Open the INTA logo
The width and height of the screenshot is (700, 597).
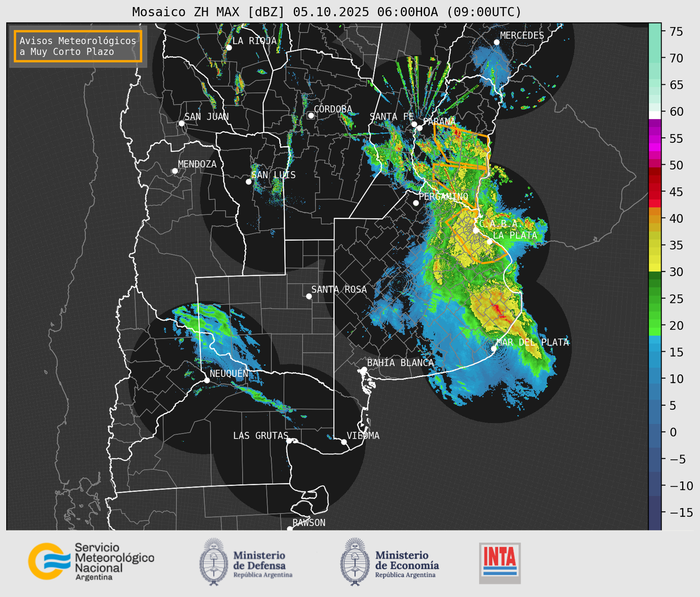[x=500, y=563]
